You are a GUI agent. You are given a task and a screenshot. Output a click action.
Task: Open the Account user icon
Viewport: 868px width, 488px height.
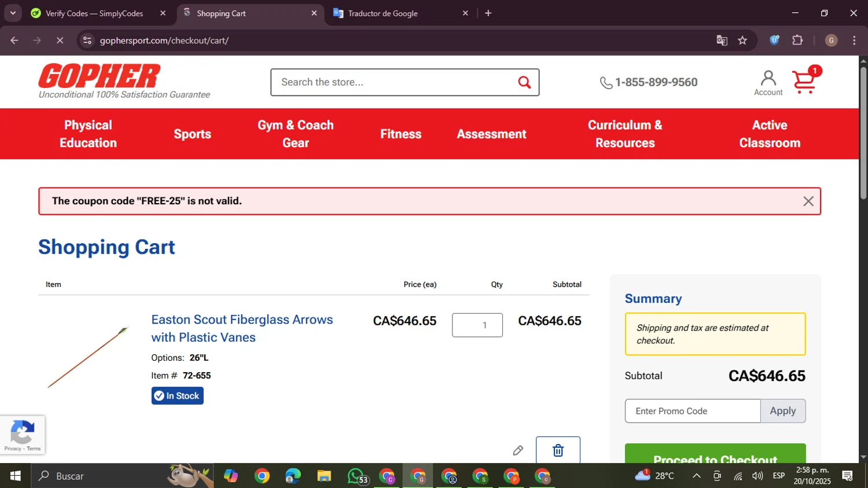(x=768, y=83)
